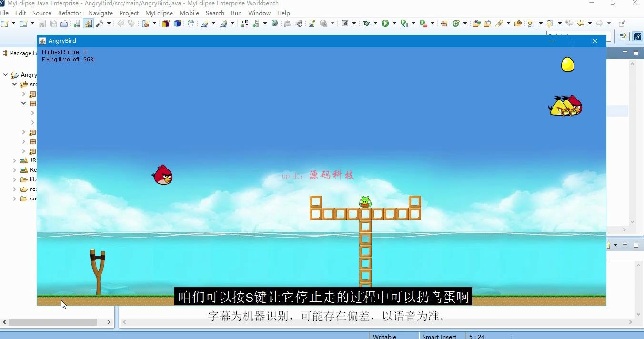Screen dimensions: 644x339
Task: Open the MyEclipse menu
Action: [159, 13]
